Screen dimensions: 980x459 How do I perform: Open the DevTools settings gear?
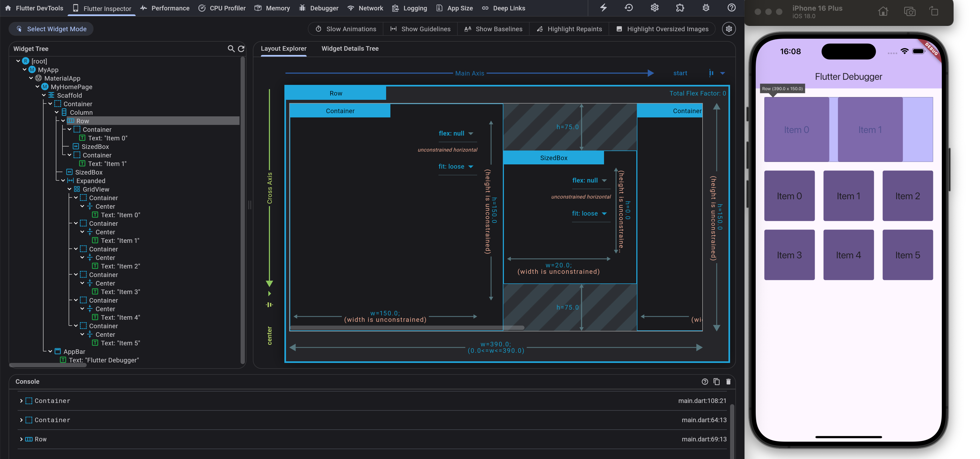pos(654,8)
